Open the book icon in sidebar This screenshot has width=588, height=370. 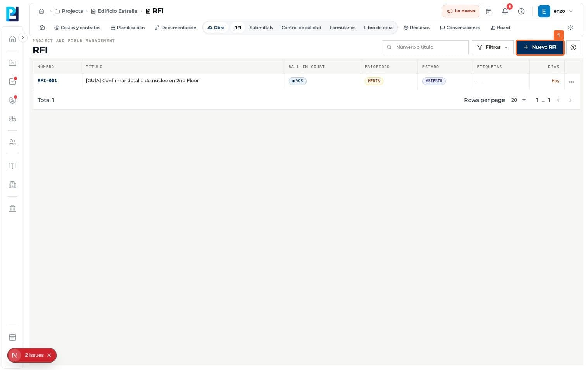pos(12,166)
